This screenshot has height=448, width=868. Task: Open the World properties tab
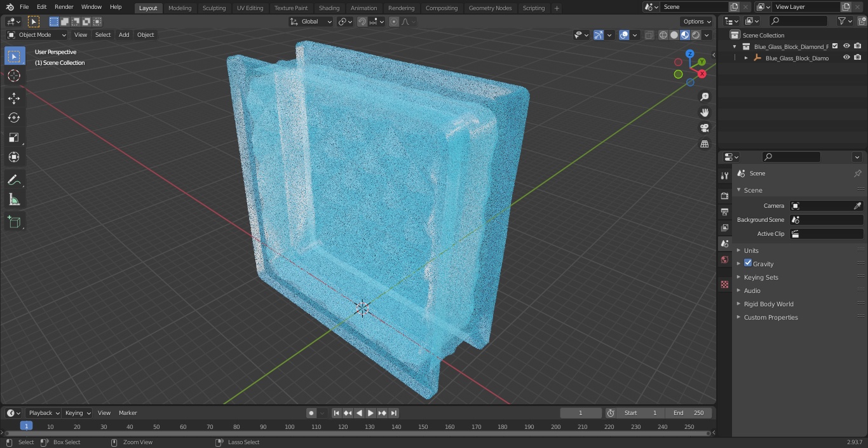coord(724,260)
